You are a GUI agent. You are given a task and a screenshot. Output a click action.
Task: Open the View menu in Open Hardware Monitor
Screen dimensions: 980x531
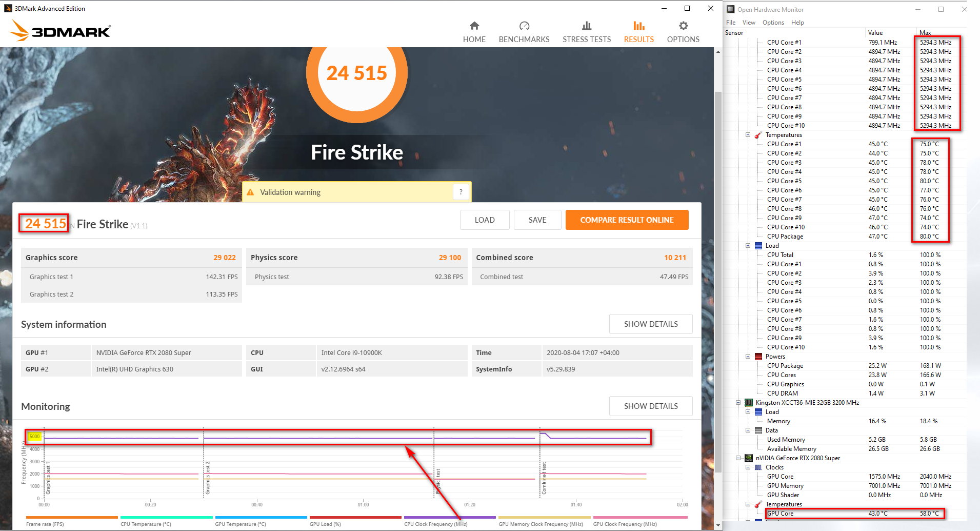point(749,23)
